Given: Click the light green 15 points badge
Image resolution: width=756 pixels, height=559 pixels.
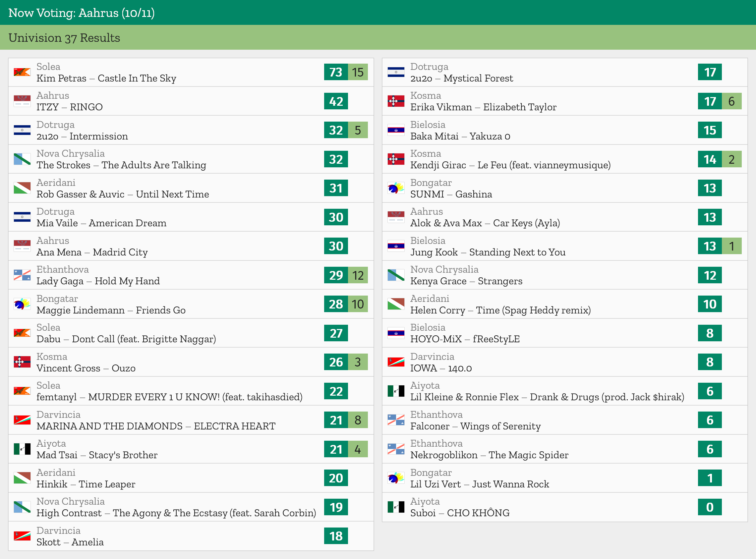Looking at the screenshot, I should coord(358,72).
